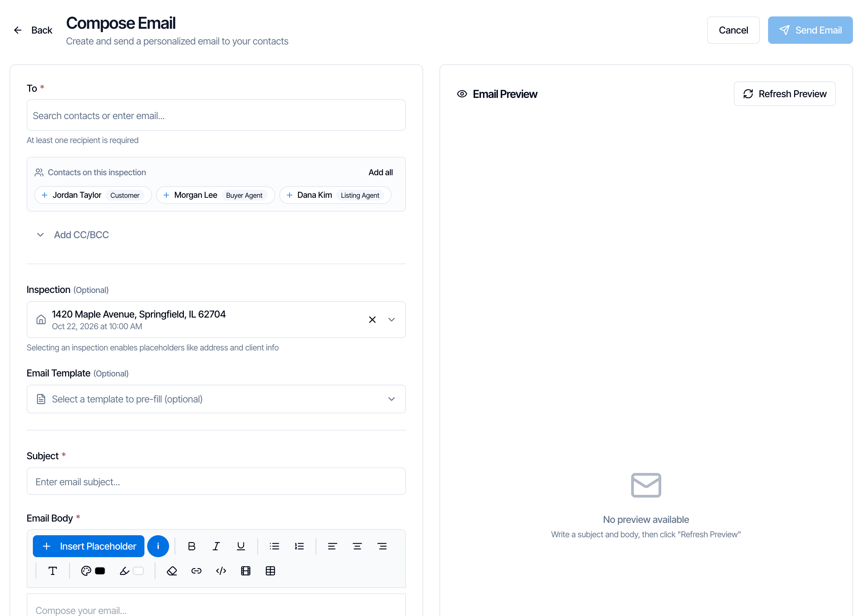The image size is (868, 616).
Task: Click the eraser clear formatting icon
Action: (x=172, y=571)
